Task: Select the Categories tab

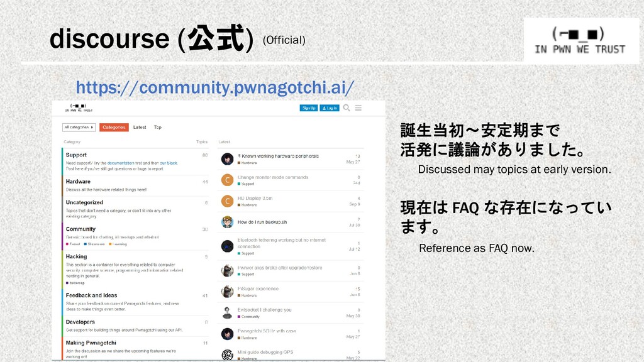Action: coord(114,127)
